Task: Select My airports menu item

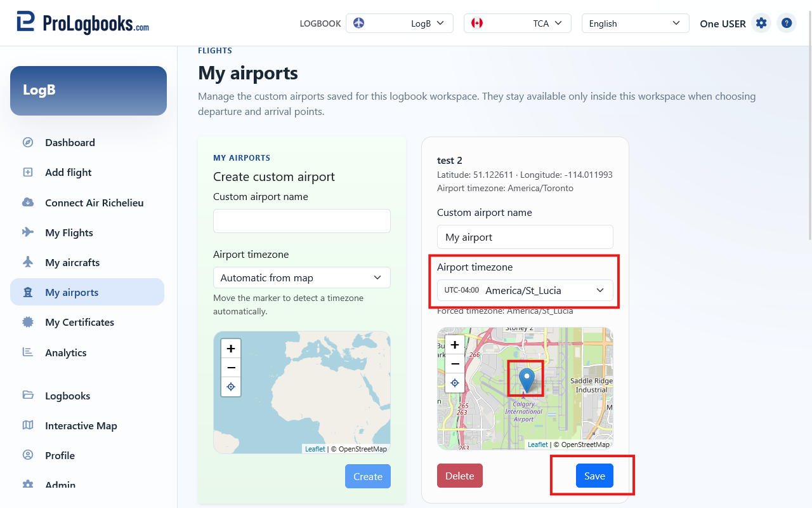Action: pyautogui.click(x=88, y=292)
